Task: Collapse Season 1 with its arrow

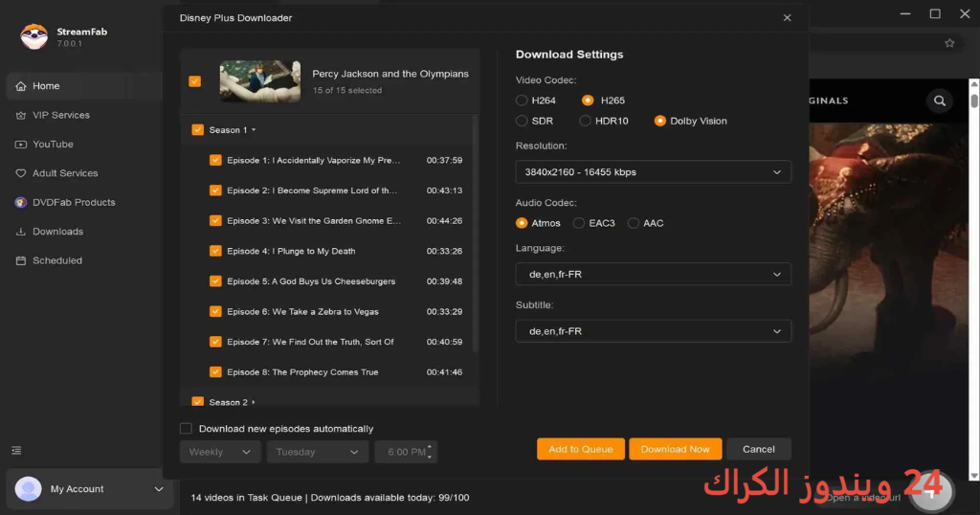Action: point(254,130)
